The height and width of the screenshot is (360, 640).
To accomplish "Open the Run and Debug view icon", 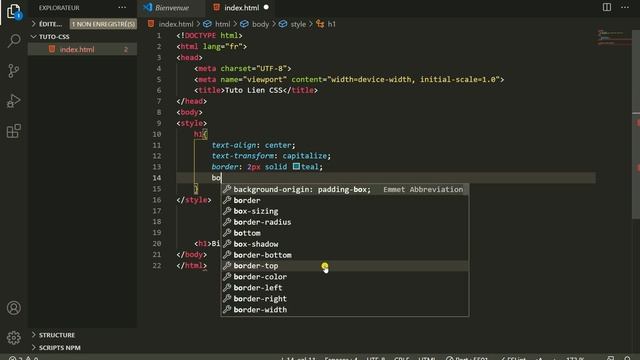I will [x=13, y=101].
